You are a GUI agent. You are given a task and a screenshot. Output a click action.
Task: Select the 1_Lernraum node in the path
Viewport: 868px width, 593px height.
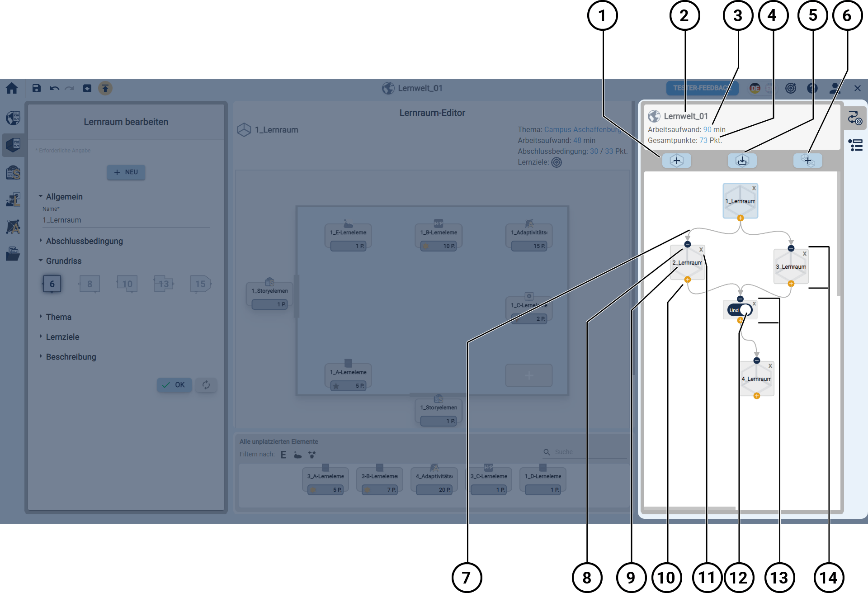pos(740,201)
